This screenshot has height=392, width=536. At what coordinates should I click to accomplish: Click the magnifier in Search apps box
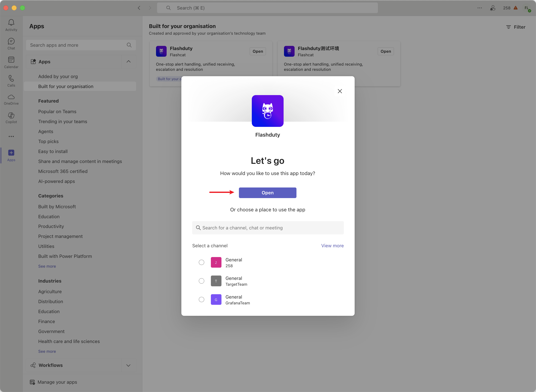tap(129, 45)
